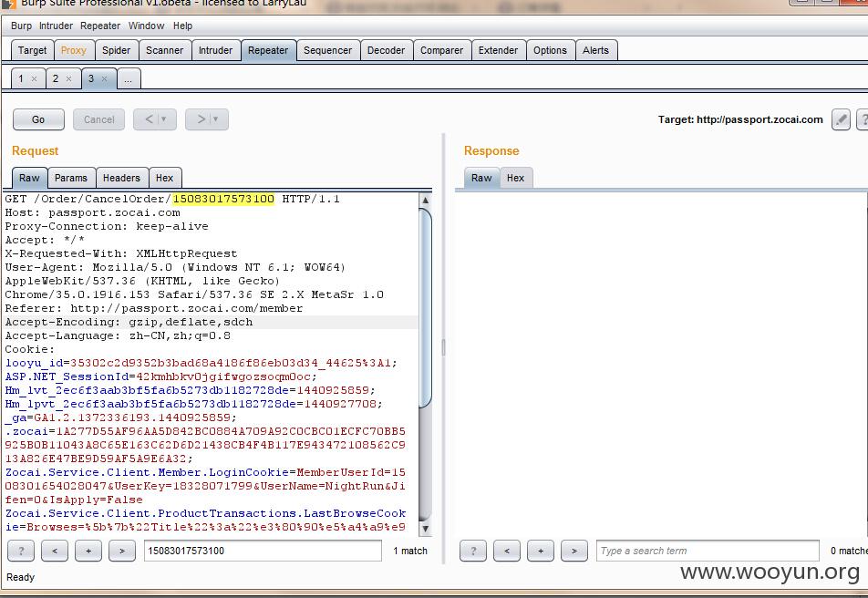Close Repeater tab 2
Screen dimensions: 868x598
68,79
